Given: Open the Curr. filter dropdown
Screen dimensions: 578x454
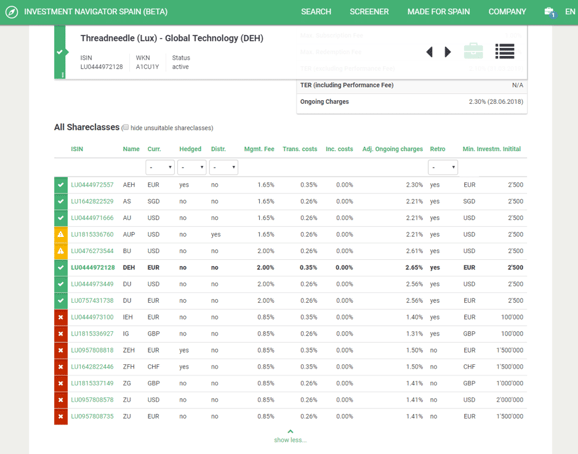Looking at the screenshot, I should [160, 167].
